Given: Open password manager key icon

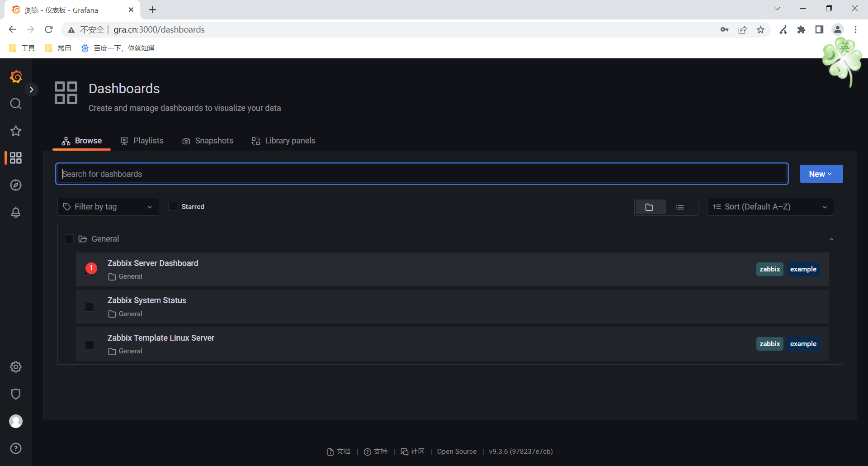Looking at the screenshot, I should pyautogui.click(x=724, y=29).
